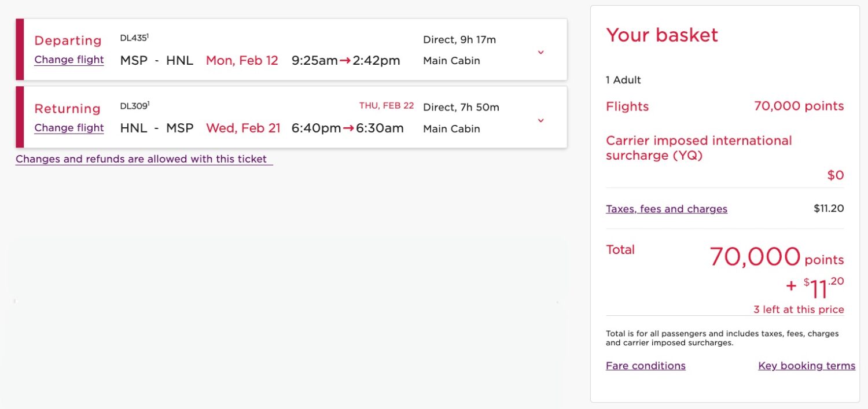View the Fare conditions

(645, 365)
